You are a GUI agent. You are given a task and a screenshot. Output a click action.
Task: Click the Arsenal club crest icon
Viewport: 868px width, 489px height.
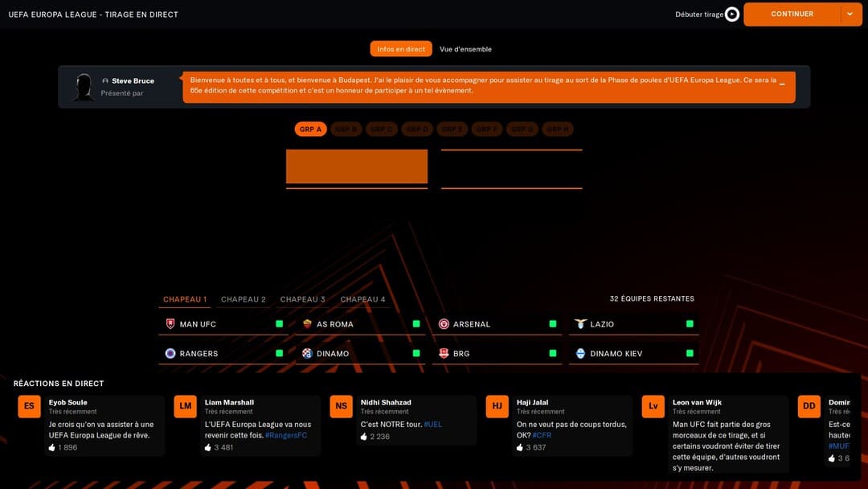click(444, 324)
